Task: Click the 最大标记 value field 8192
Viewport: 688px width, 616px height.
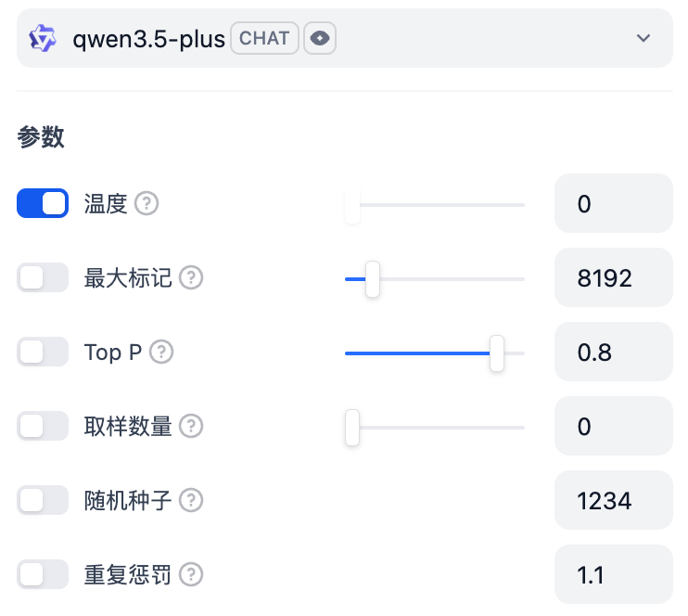Action: (613, 278)
